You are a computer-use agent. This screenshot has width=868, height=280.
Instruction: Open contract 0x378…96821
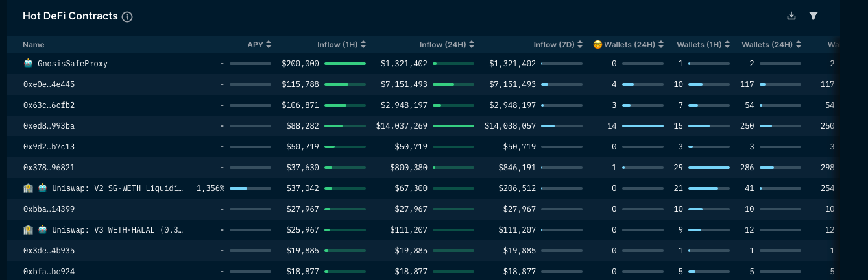click(x=49, y=168)
